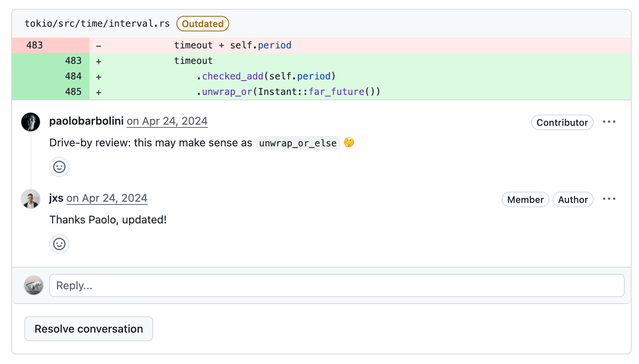Open jxs username profile link

pyautogui.click(x=56, y=198)
